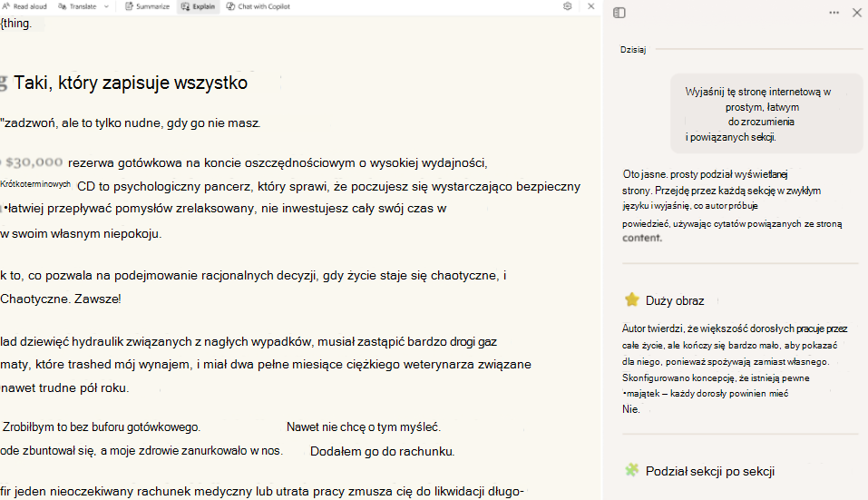Viewport: 868px width, 500px height.
Task: Click the 'Krótkoterminowych' small label
Action: [x=35, y=184]
